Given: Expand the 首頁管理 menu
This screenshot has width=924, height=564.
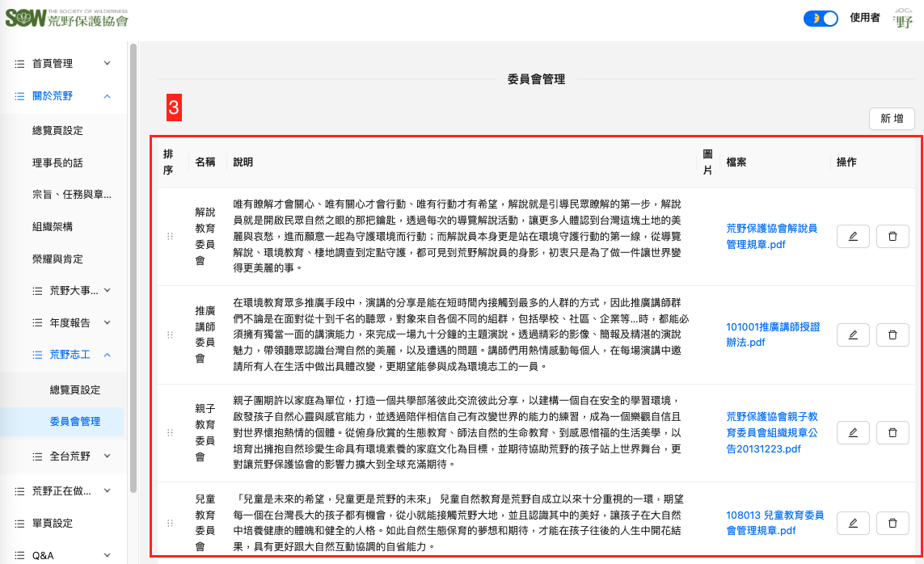Looking at the screenshot, I should tap(107, 63).
